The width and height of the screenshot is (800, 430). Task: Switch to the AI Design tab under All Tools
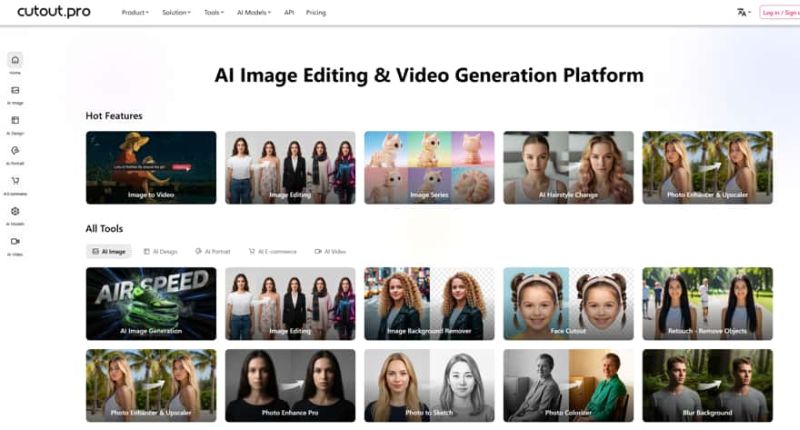pos(160,251)
